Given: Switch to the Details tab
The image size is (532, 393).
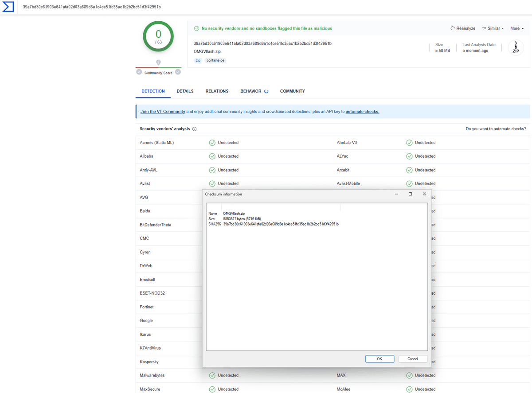Looking at the screenshot, I should [x=185, y=91].
